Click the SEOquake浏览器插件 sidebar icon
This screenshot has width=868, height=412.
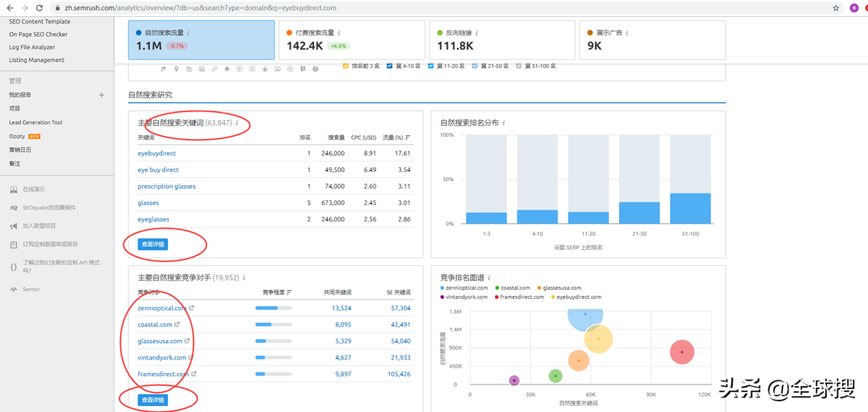(14, 208)
